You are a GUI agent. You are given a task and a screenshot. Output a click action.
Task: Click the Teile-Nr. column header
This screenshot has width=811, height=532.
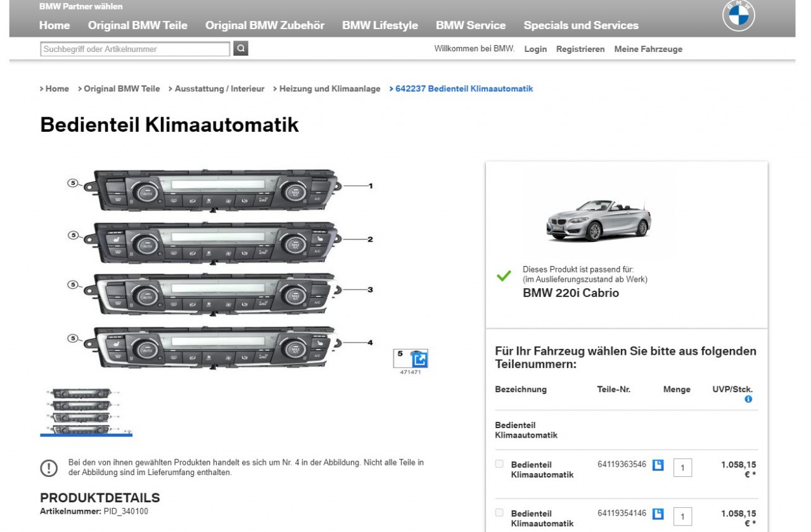[614, 389]
